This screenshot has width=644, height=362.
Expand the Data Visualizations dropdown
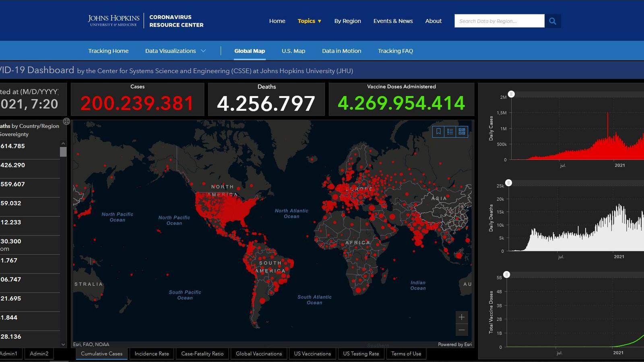(x=175, y=51)
